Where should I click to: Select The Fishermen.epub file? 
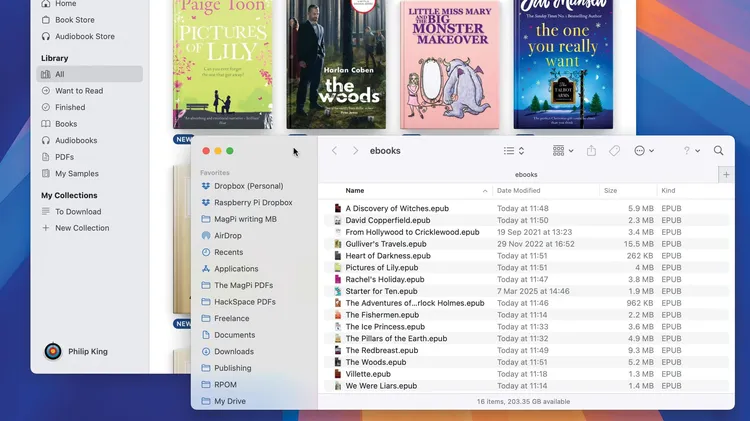[526, 315]
